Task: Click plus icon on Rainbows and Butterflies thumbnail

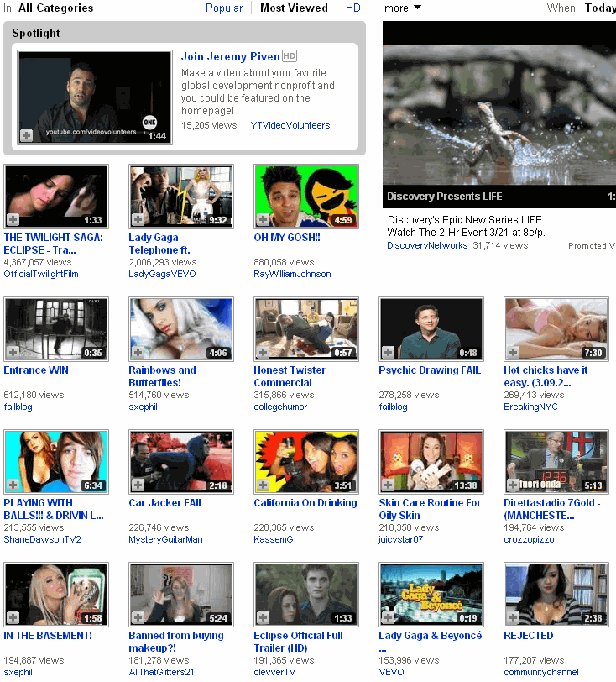Action: (138, 352)
